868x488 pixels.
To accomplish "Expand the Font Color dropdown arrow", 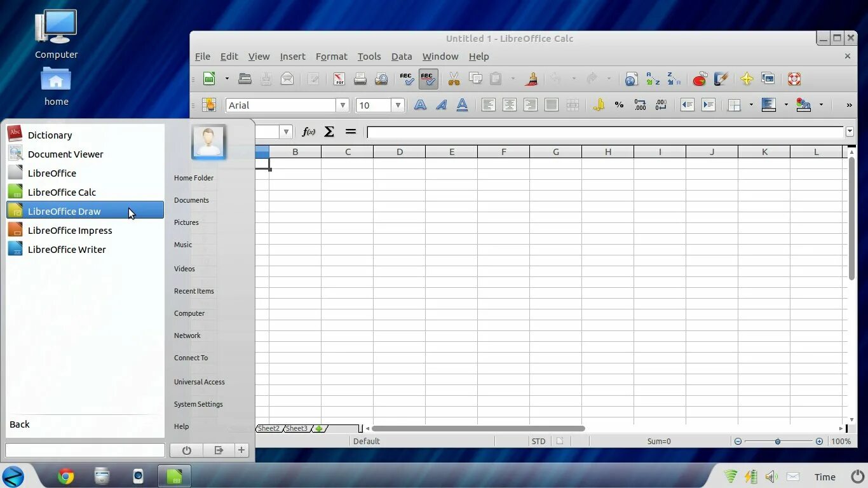I will coord(821,105).
